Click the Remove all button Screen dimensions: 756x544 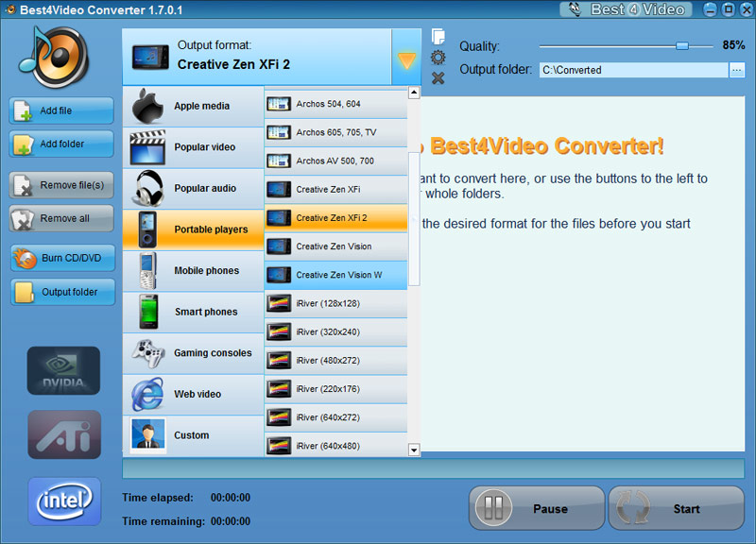[x=61, y=218]
